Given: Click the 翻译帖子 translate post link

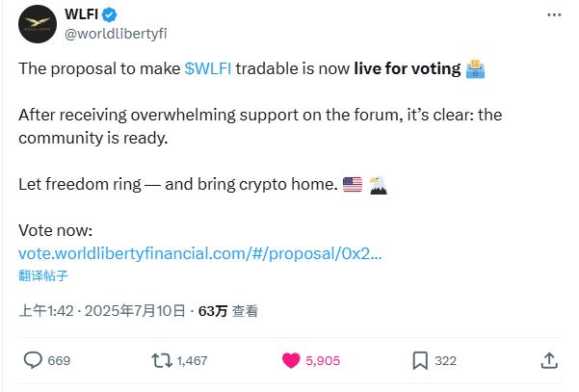Looking at the screenshot, I should tap(43, 275).
